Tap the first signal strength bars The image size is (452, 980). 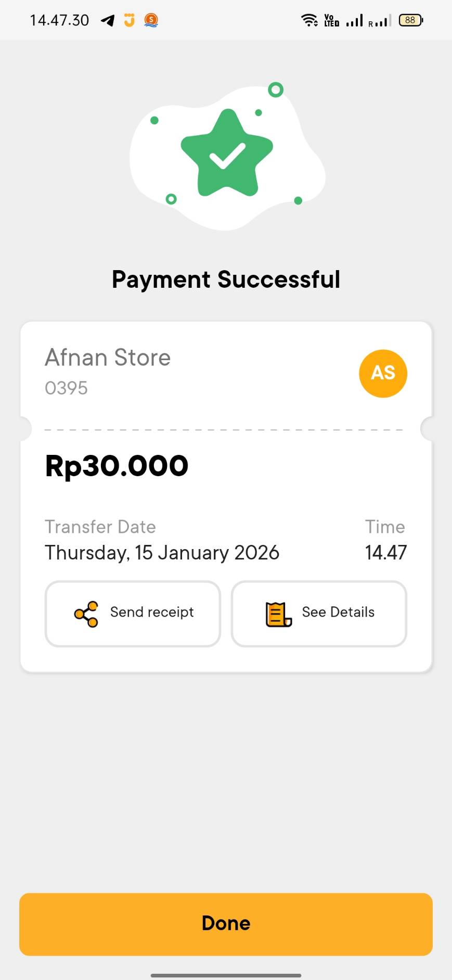tap(354, 20)
